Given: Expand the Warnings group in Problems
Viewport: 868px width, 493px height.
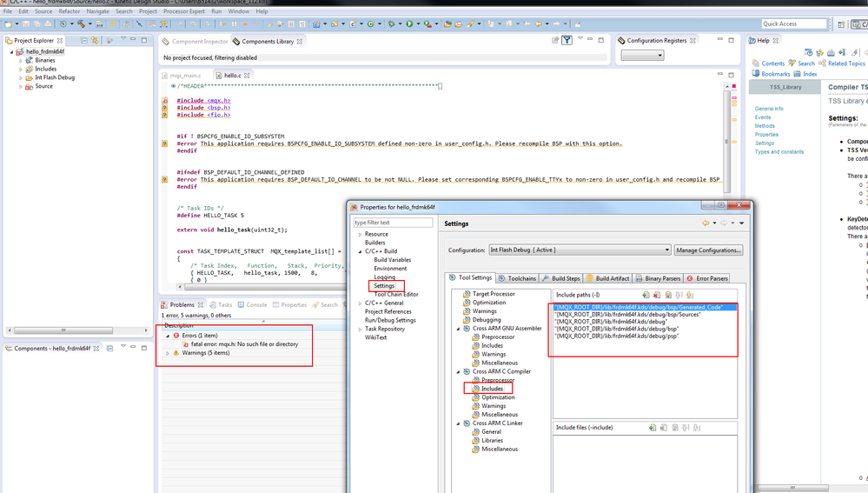Looking at the screenshot, I should point(168,353).
